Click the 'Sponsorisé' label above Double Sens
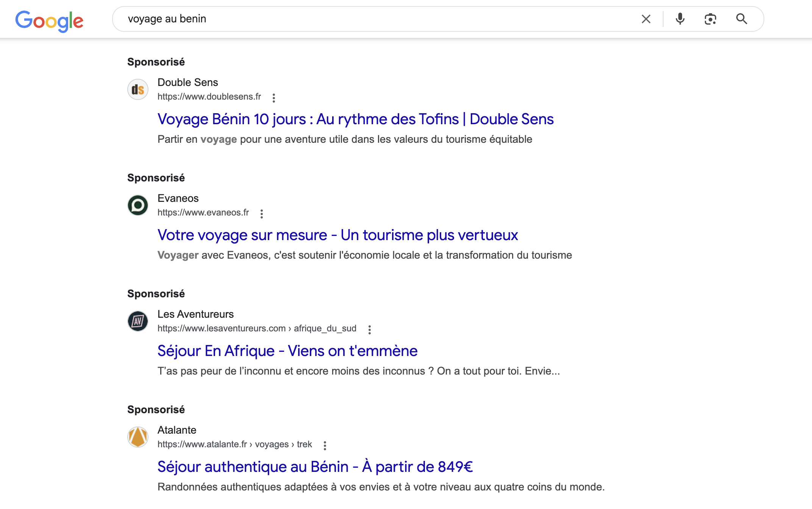Image resolution: width=812 pixels, height=509 pixels. (156, 62)
